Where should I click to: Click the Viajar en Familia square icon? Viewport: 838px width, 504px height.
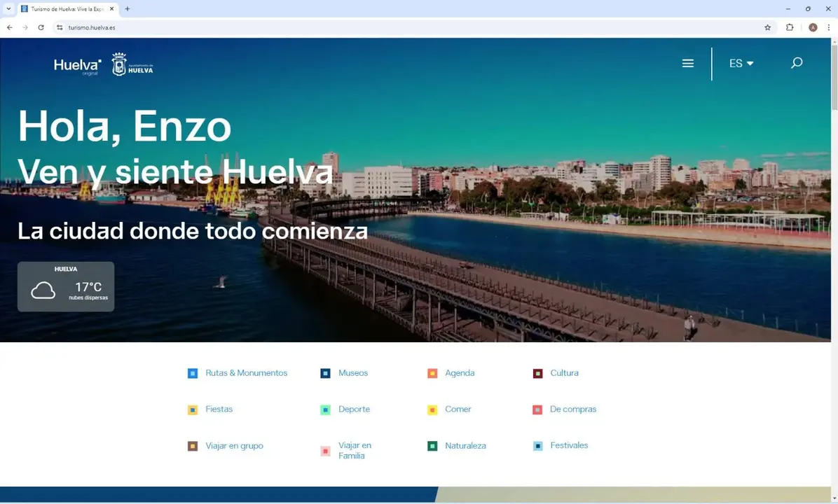[325, 451]
